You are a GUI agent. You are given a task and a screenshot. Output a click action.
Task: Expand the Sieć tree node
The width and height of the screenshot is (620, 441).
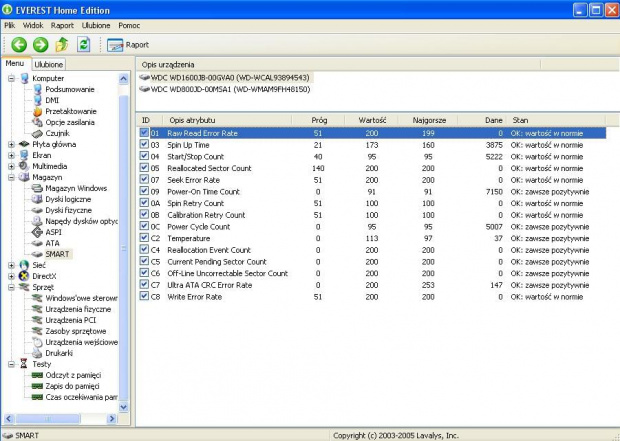[11, 265]
